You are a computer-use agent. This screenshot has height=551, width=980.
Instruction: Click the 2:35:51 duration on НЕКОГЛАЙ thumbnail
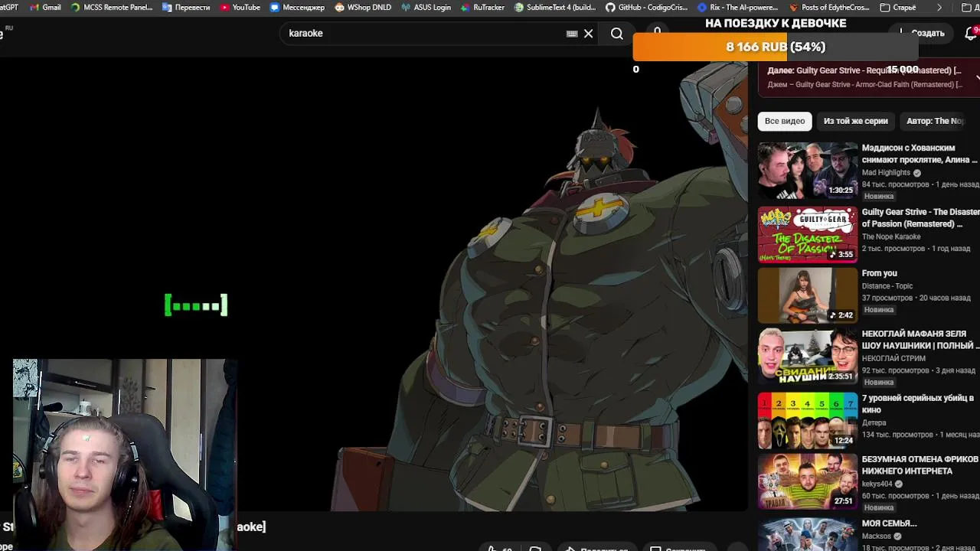[x=841, y=377]
